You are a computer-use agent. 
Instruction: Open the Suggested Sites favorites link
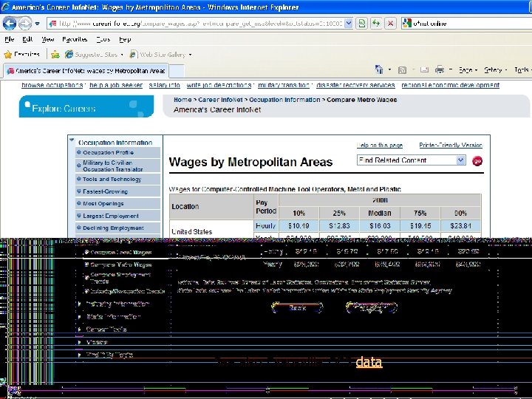tap(94, 54)
